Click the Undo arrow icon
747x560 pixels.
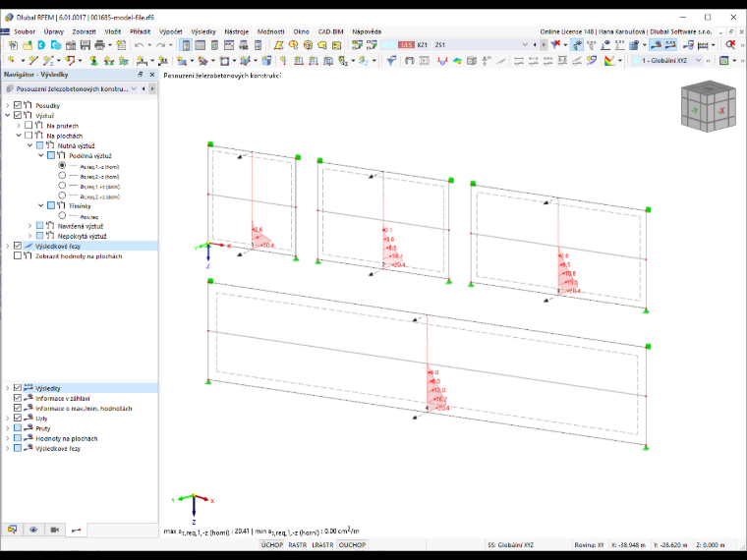pos(139,45)
